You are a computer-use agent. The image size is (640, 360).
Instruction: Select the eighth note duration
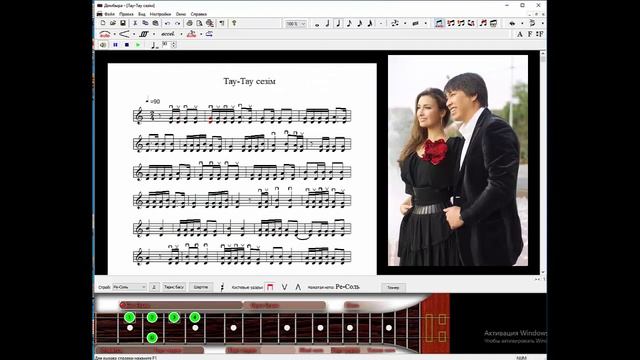[349, 24]
